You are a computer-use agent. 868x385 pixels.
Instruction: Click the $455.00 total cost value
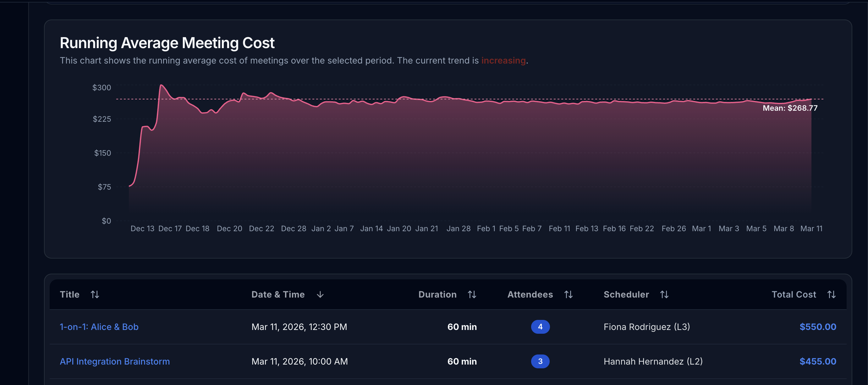pos(817,361)
